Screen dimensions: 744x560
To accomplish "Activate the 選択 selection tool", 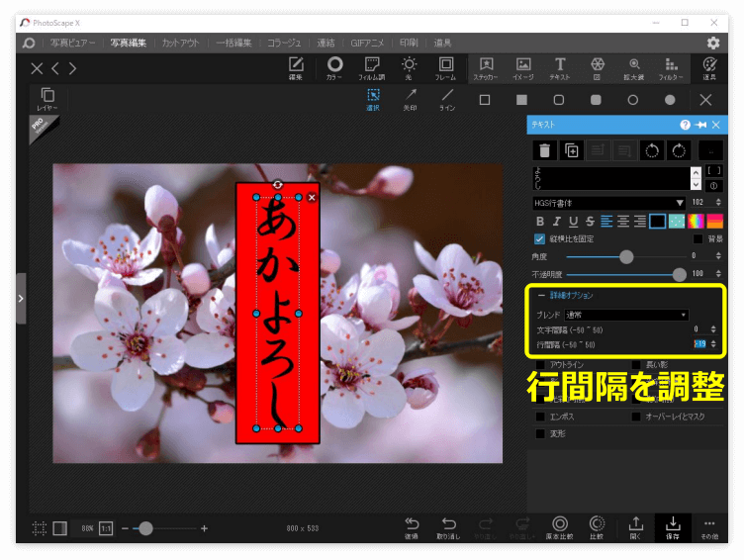I will click(373, 100).
